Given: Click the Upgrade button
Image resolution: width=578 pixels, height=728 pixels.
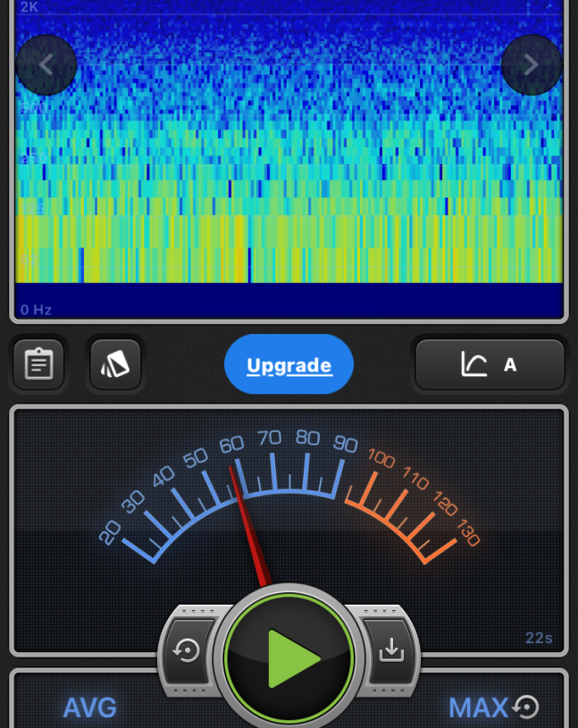Looking at the screenshot, I should pos(289,364).
